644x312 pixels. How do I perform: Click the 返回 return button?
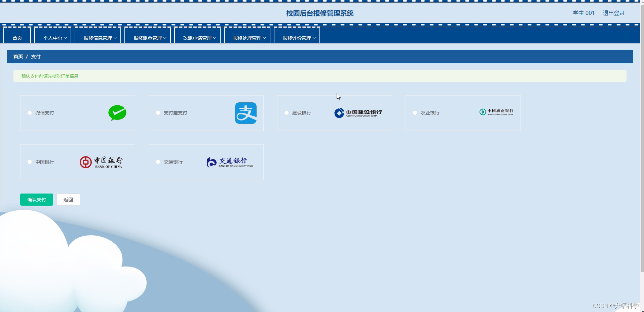point(68,199)
